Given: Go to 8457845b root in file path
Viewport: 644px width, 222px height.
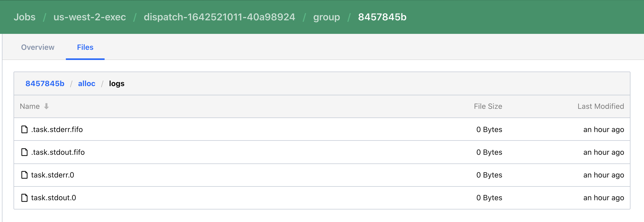Looking at the screenshot, I should [45, 83].
